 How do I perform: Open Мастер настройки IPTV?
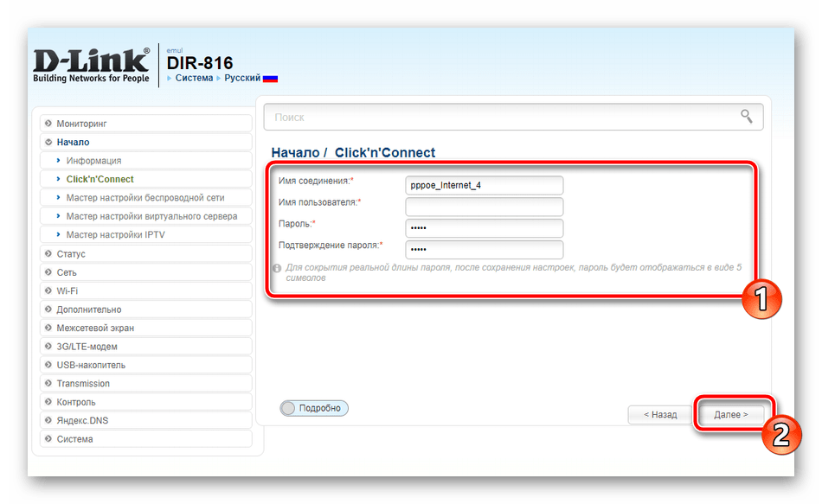tap(145, 235)
